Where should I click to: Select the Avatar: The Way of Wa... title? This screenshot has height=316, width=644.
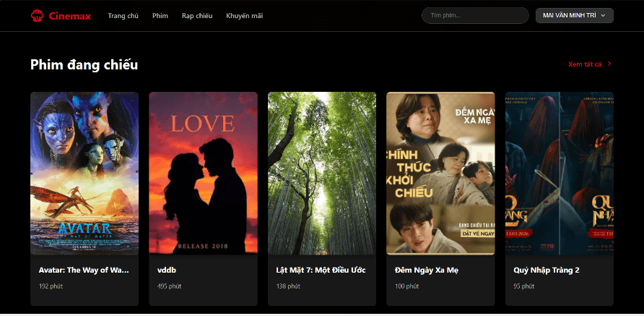84,270
